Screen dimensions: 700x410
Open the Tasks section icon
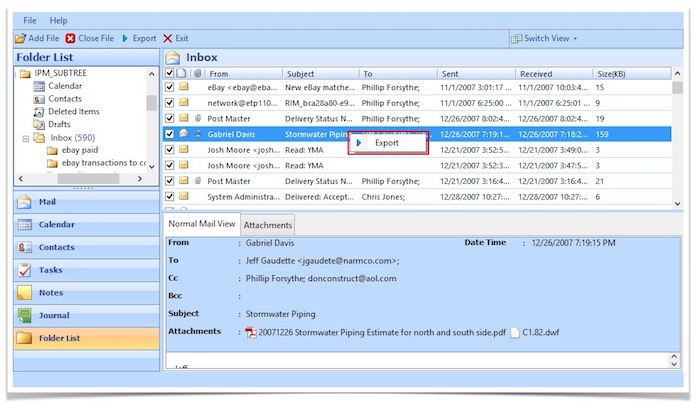25,270
